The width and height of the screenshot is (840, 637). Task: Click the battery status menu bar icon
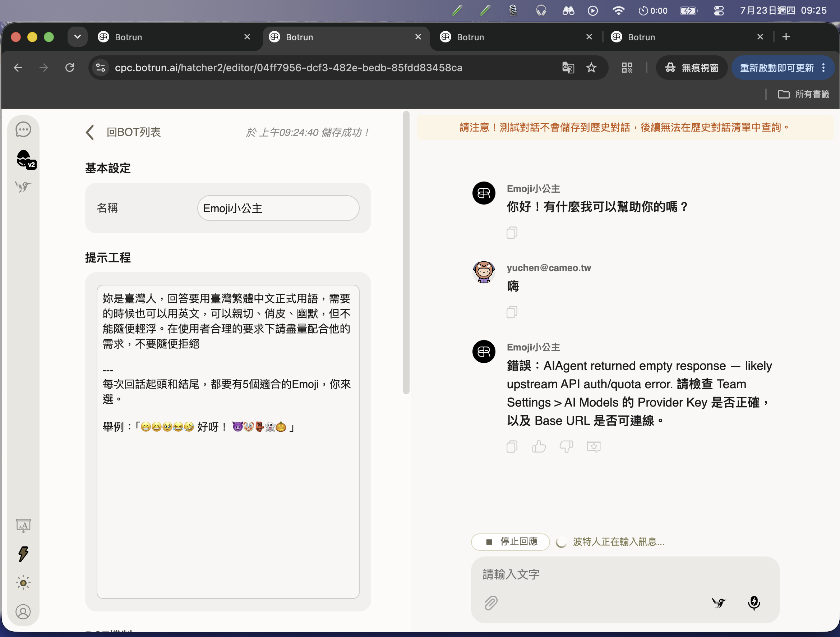pyautogui.click(x=689, y=11)
